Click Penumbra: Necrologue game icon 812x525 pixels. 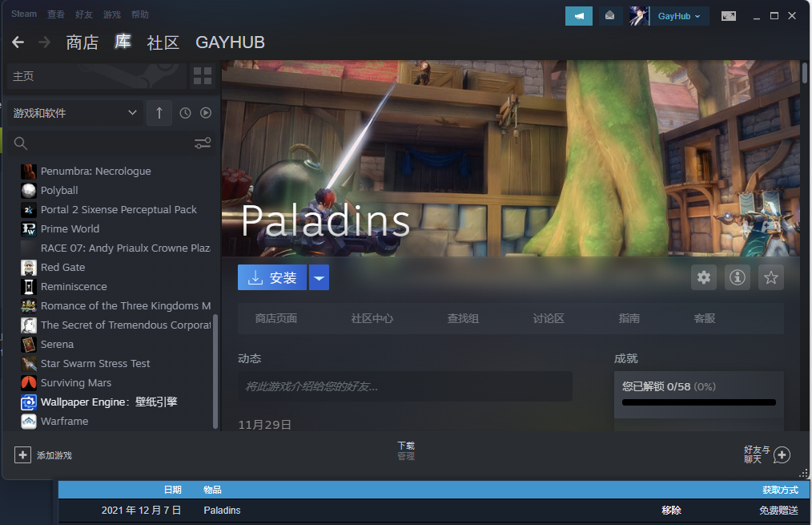click(x=29, y=171)
